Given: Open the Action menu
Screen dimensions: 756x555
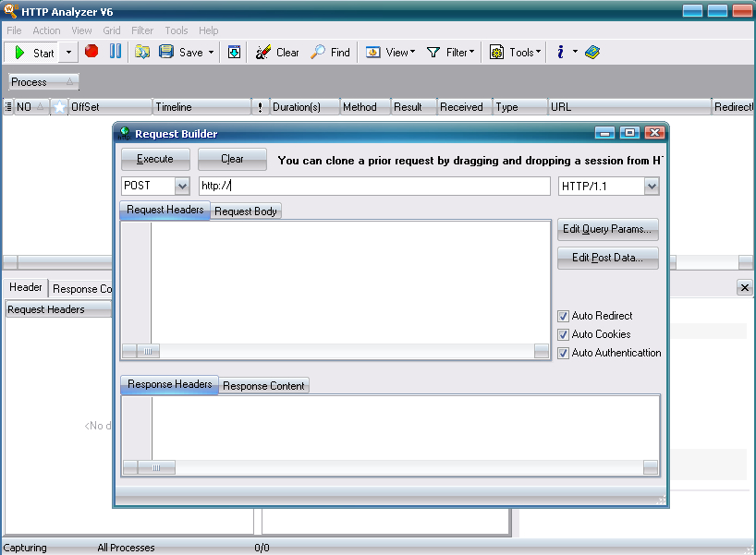Looking at the screenshot, I should tap(46, 30).
